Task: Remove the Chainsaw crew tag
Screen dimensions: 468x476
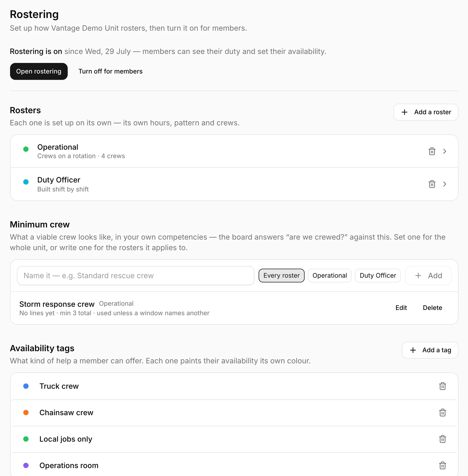Action: [x=442, y=413]
